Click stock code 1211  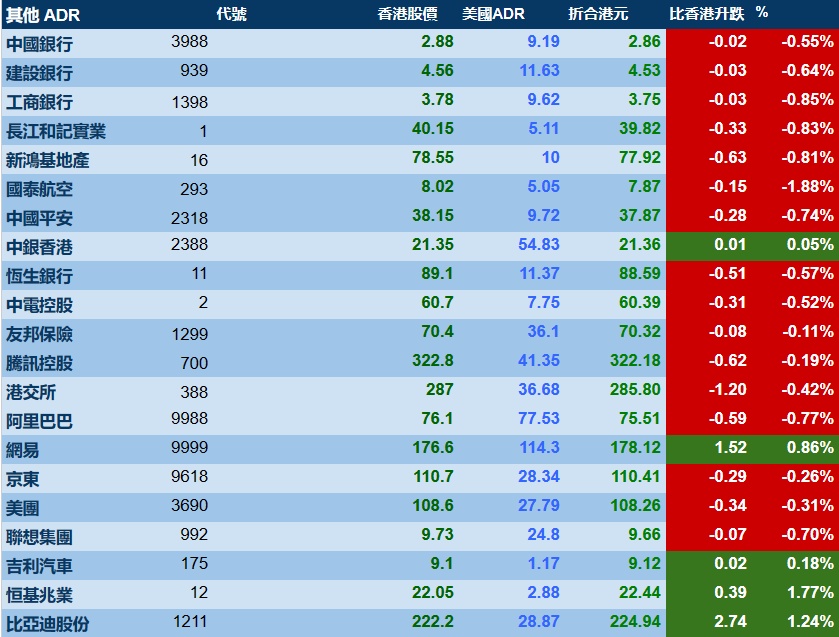190,621
